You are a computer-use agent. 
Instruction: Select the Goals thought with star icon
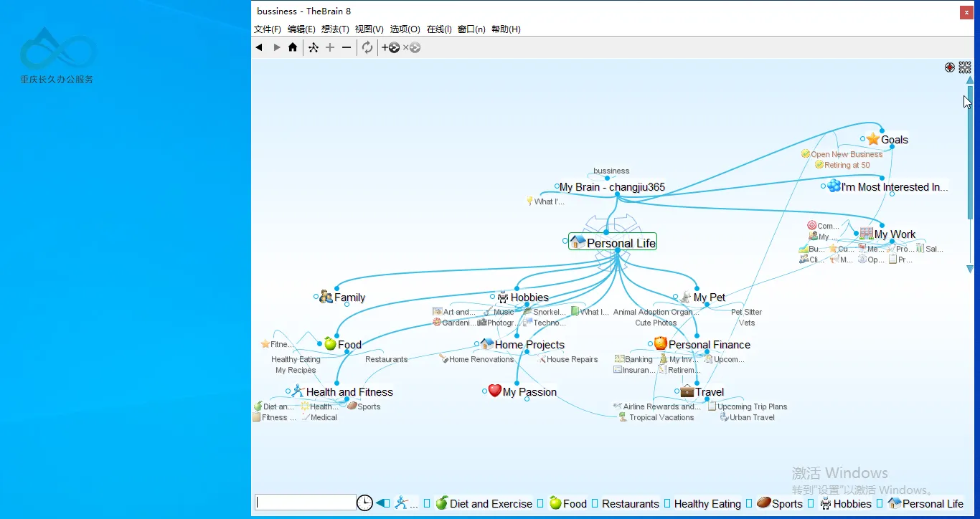pyautogui.click(x=887, y=140)
